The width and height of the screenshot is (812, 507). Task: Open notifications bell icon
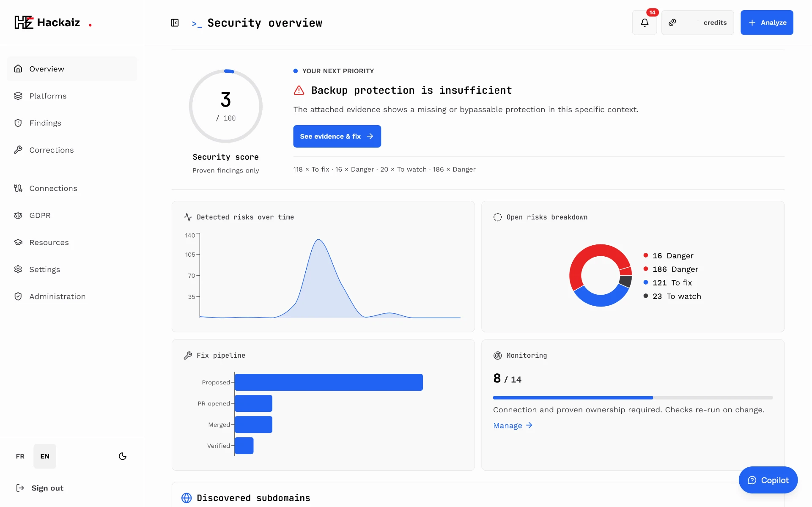click(645, 23)
